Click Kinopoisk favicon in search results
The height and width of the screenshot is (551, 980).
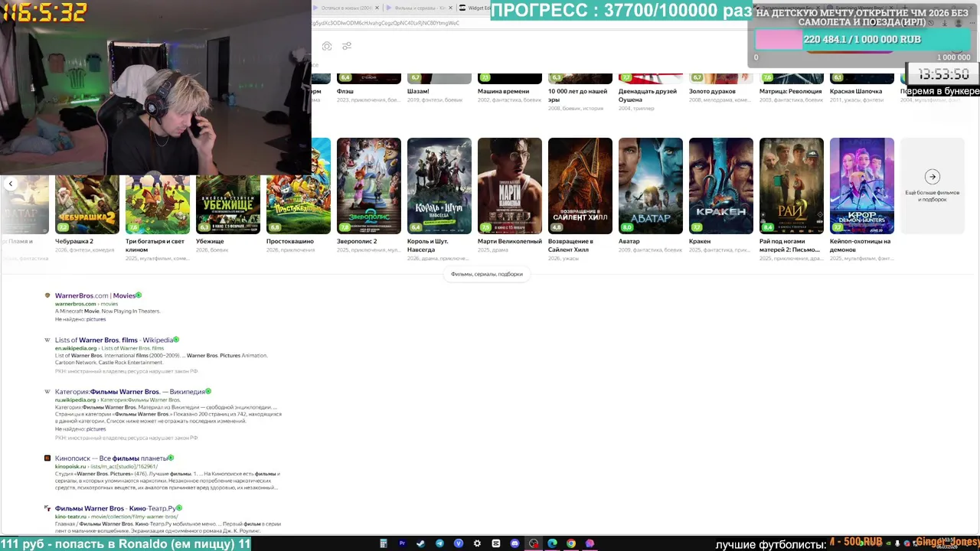coord(47,458)
